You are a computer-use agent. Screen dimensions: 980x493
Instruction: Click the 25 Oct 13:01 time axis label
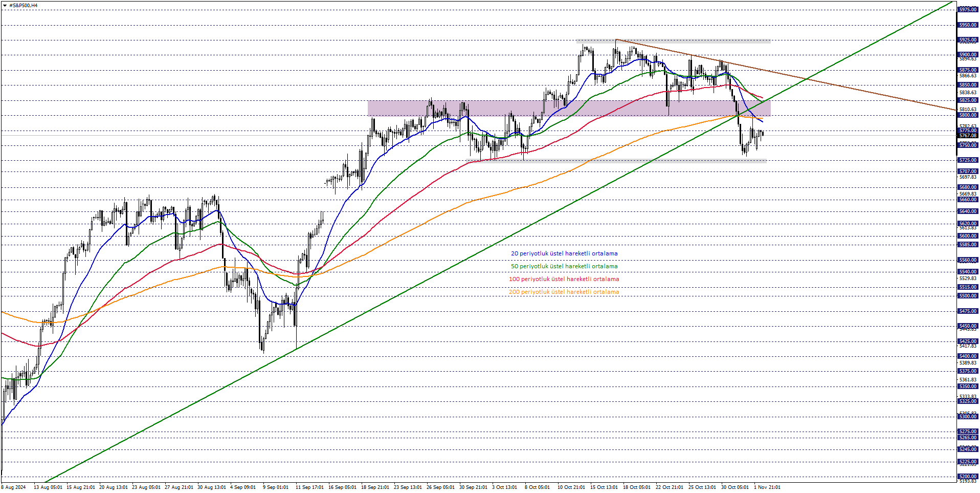(x=702, y=487)
